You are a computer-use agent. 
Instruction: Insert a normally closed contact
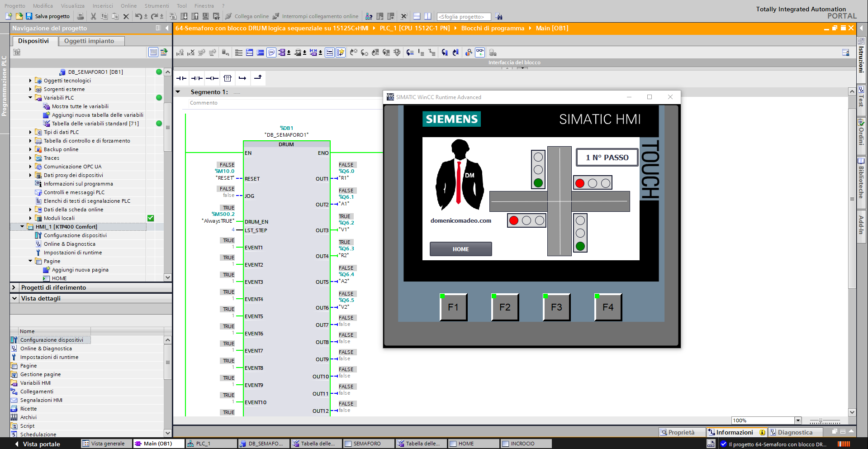coord(197,78)
